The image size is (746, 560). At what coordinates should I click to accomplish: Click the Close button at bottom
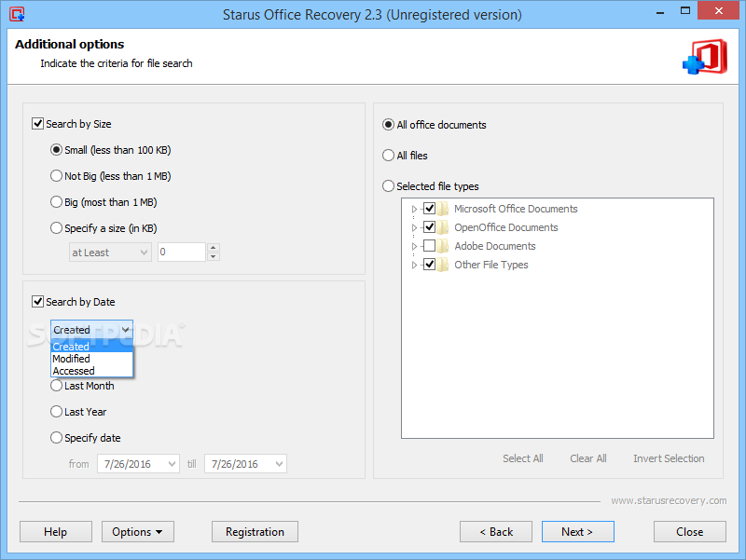pyautogui.click(x=690, y=531)
